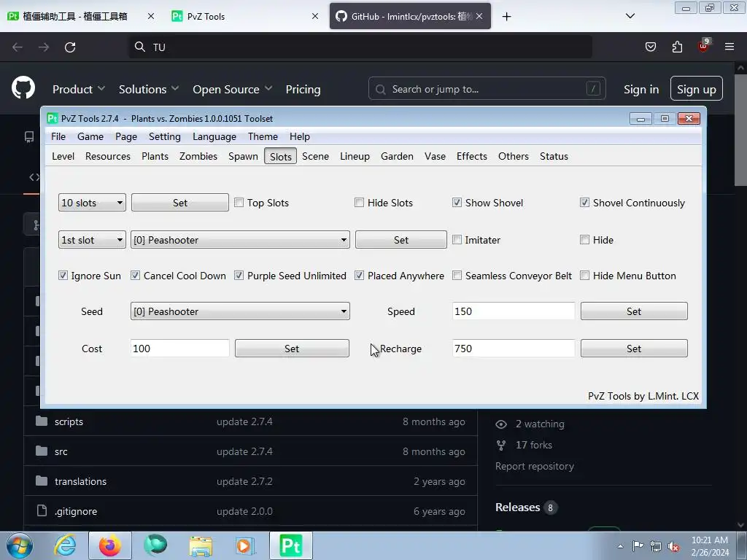This screenshot has width=747, height=560.
Task: Click green globe taskbar application icon
Action: (x=155, y=545)
